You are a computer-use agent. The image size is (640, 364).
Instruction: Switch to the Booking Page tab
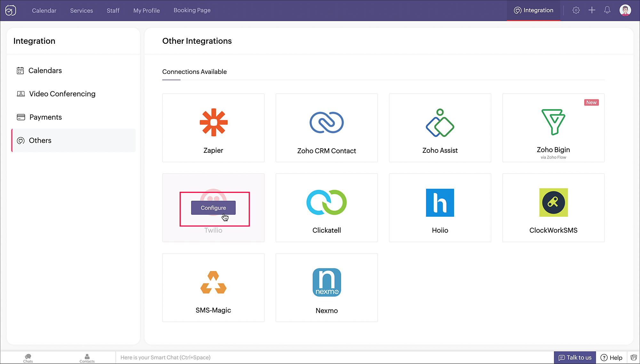[192, 10]
